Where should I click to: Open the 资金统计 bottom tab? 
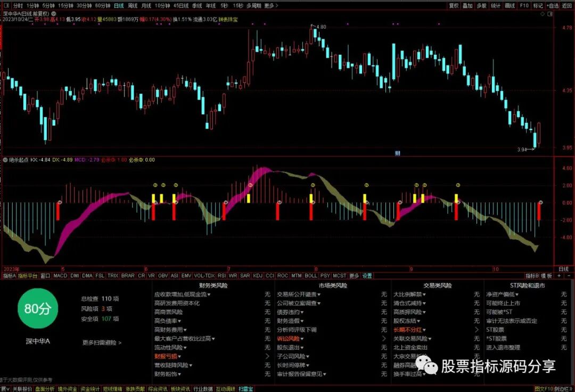[90, 389]
